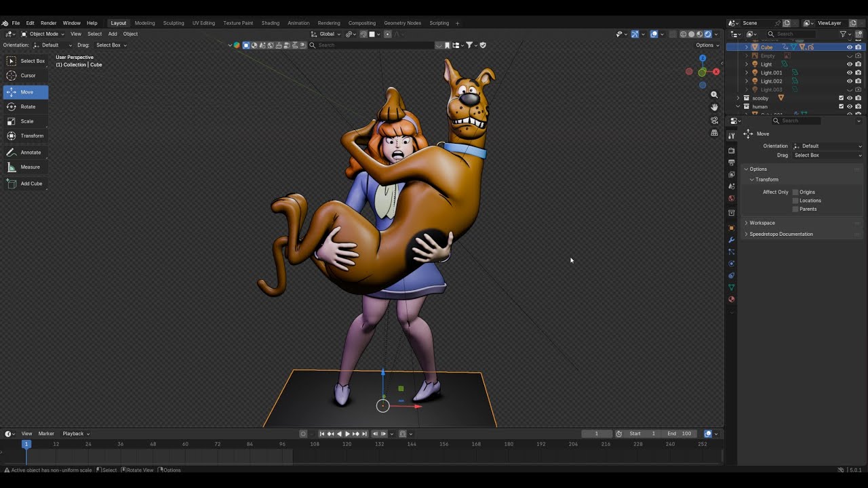Open the Orientation Default dropdown in sidebar

828,146
